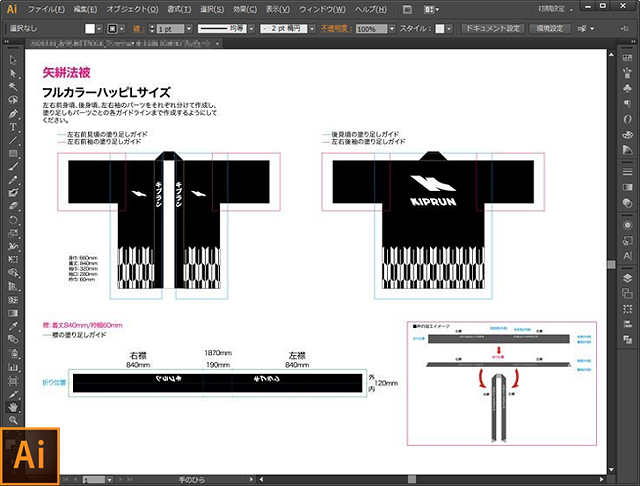
Task: Select the Gradient tool
Action: coord(13,313)
